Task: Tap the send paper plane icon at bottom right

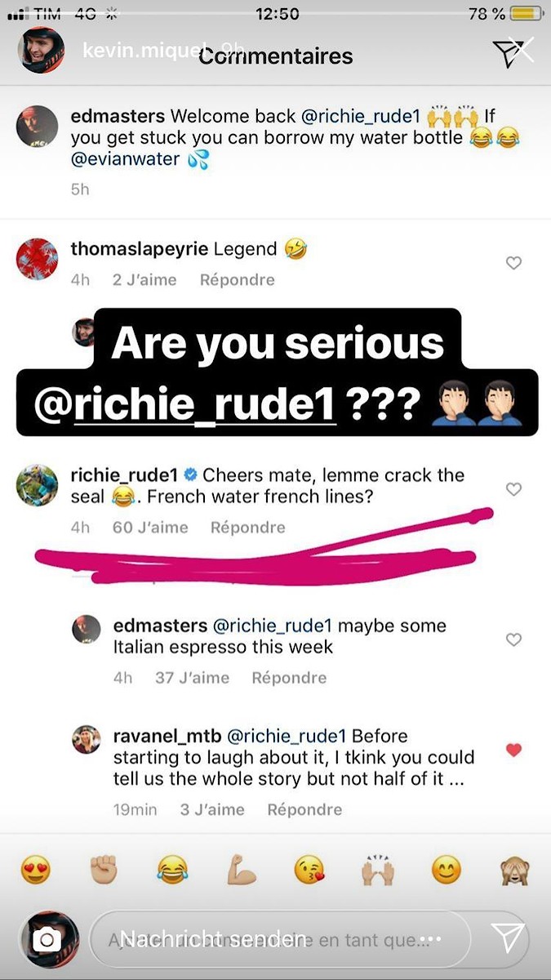Action: click(508, 938)
